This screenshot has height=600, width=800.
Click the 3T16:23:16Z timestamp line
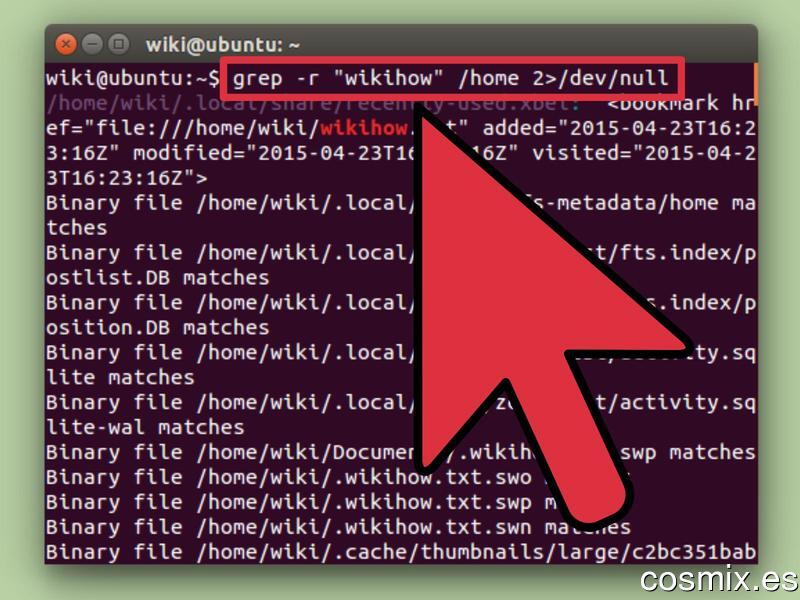coord(127,178)
